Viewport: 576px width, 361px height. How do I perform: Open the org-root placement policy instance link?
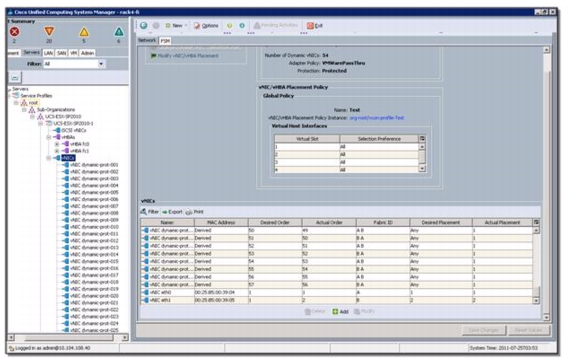377,118
